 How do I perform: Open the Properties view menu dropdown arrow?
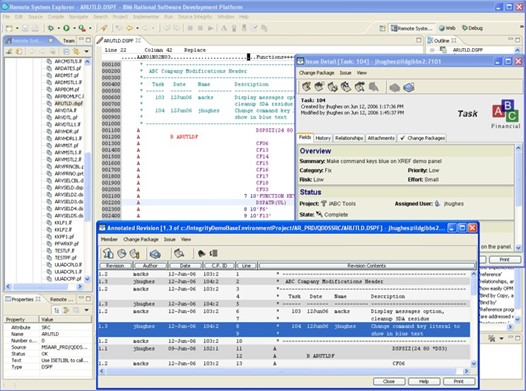[x=87, y=310]
